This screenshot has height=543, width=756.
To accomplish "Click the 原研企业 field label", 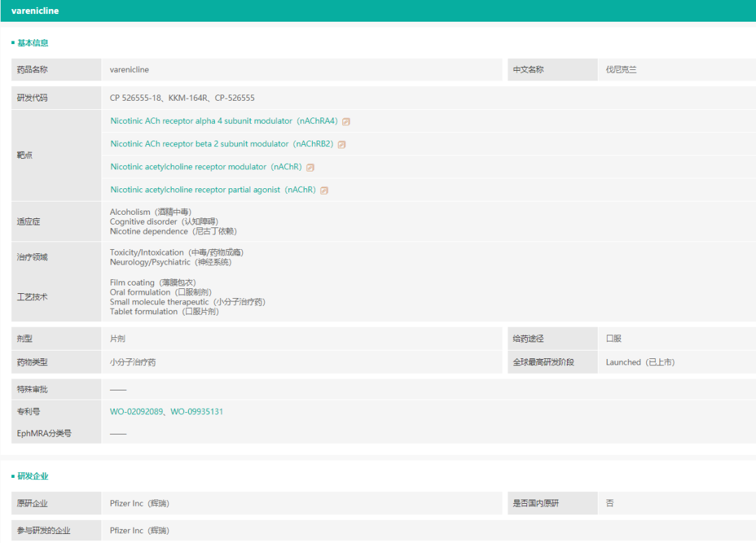I will click(32, 503).
